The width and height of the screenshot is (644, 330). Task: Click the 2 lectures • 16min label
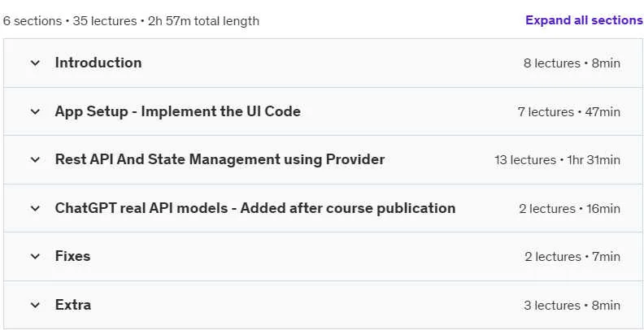click(570, 209)
